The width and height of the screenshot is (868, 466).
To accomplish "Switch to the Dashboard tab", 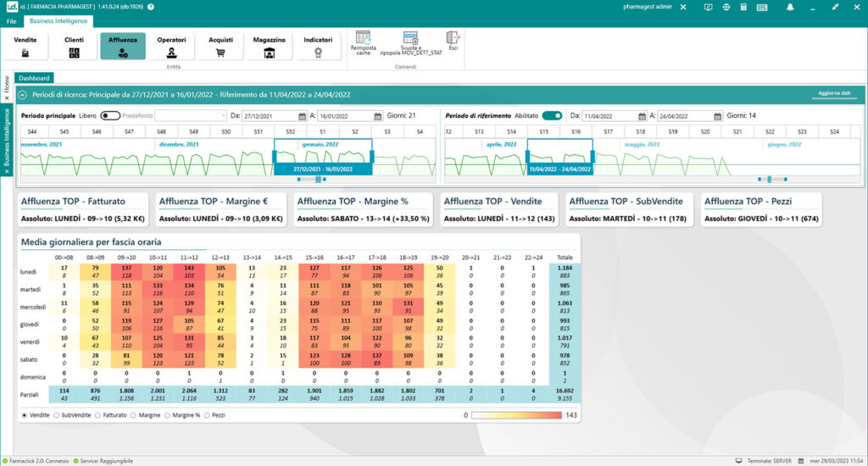I will coord(35,78).
